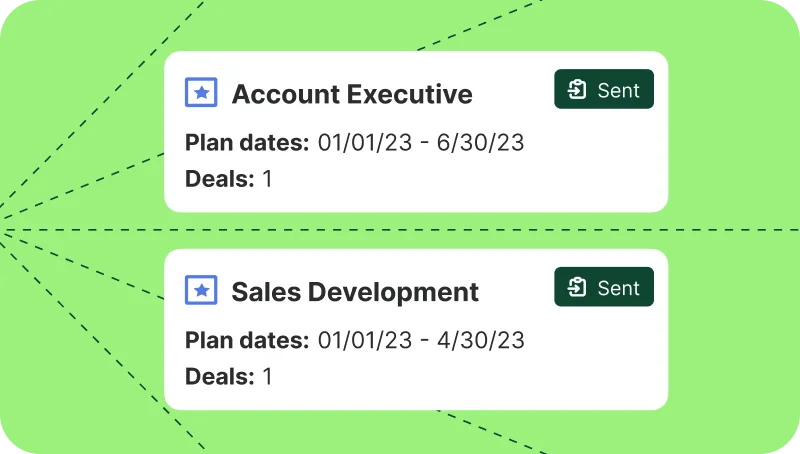This screenshot has height=454, width=800.
Task: Click the clipboard icon in Account Executive Sent badge
Action: pyautogui.click(x=577, y=89)
